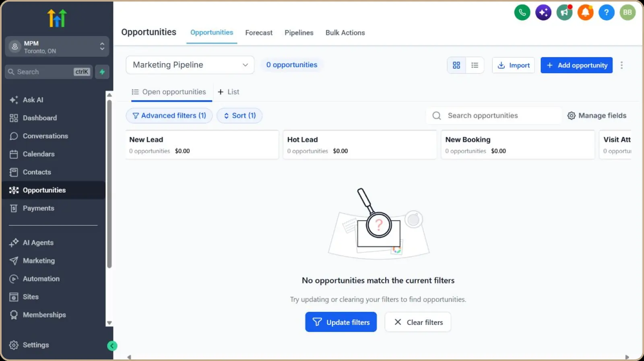Open the BB user avatar menu

627,12
